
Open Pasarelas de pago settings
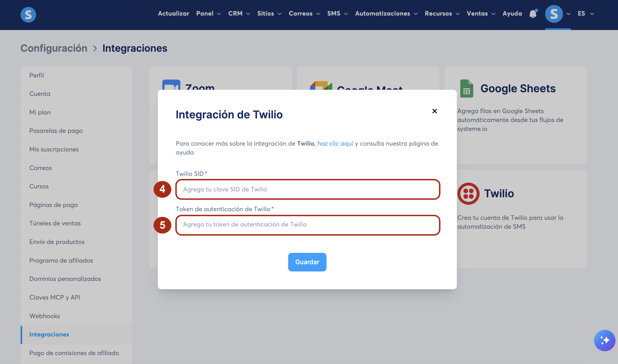[x=76, y=131]
